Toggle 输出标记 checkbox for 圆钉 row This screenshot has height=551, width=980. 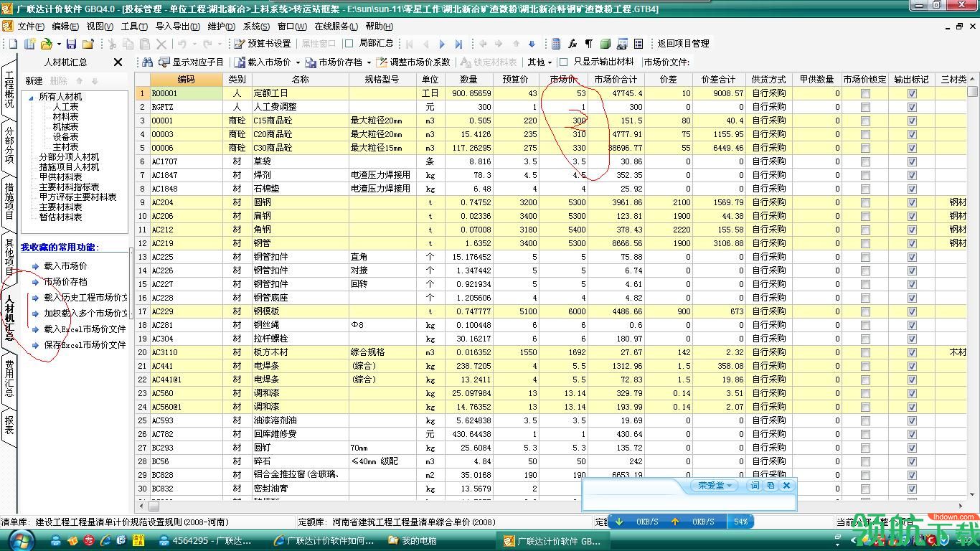pyautogui.click(x=912, y=448)
